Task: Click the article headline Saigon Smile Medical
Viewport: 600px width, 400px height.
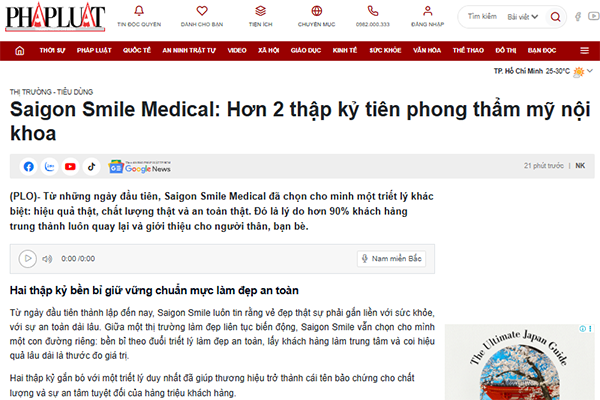Action: [x=300, y=121]
